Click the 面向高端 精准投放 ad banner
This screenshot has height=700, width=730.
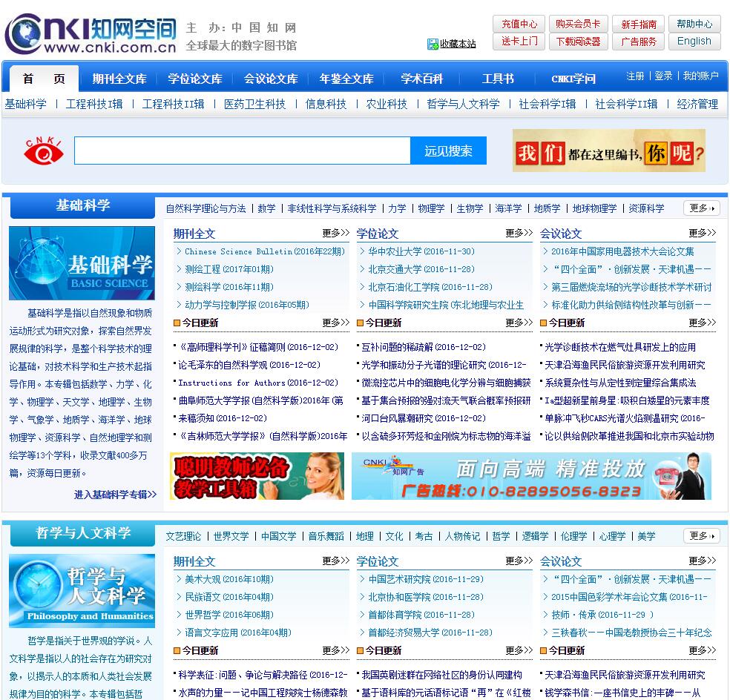[x=531, y=476]
